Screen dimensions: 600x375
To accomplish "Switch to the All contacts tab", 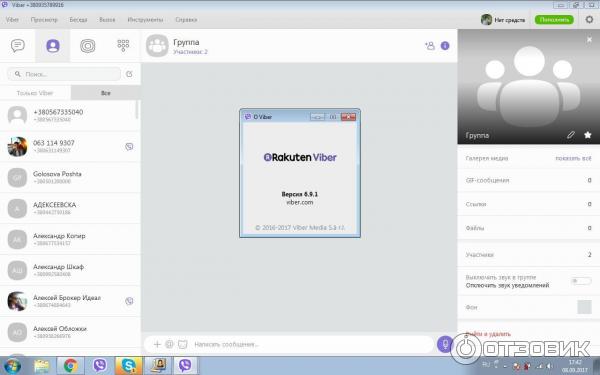I will [106, 93].
